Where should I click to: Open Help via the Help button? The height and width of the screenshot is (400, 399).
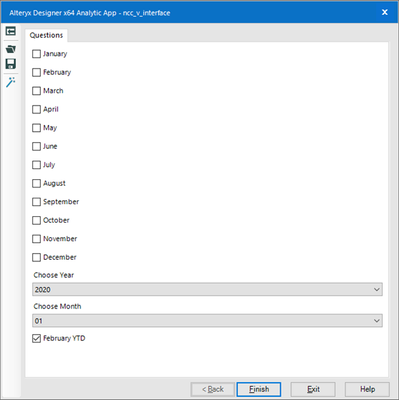tap(367, 389)
